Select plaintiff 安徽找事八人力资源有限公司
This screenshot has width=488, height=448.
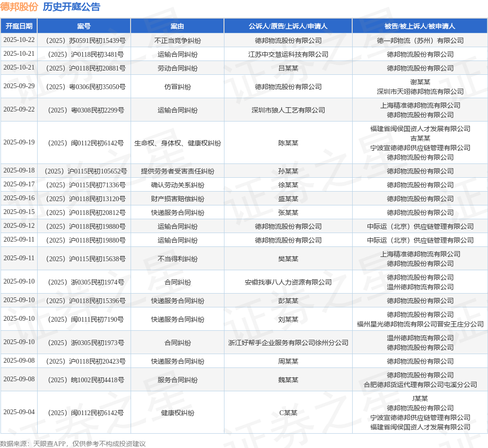coord(288,282)
